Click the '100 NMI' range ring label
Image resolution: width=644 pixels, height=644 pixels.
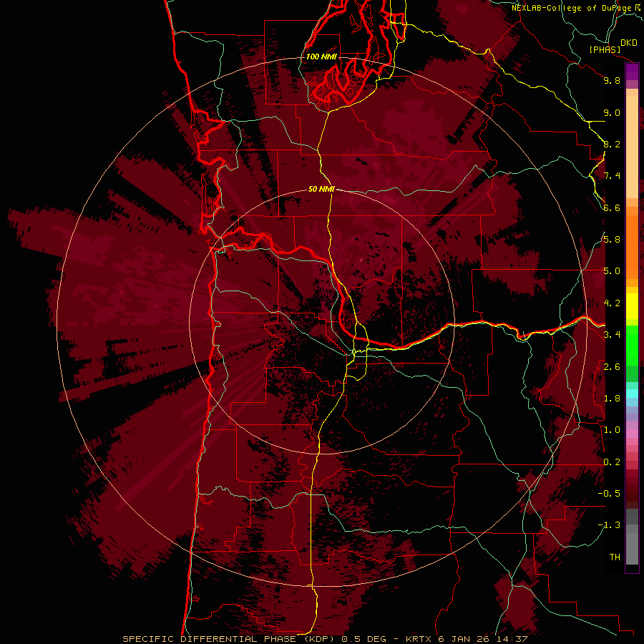point(321,57)
